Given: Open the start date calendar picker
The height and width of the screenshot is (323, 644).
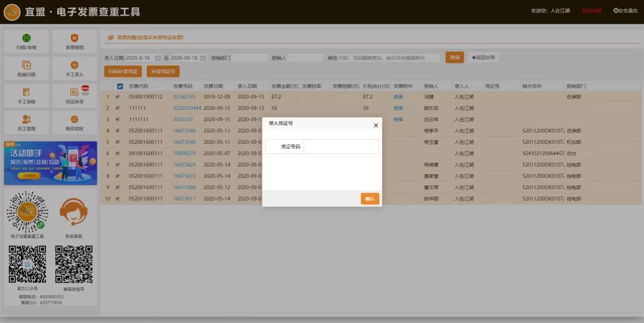Looking at the screenshot, I should tap(158, 58).
